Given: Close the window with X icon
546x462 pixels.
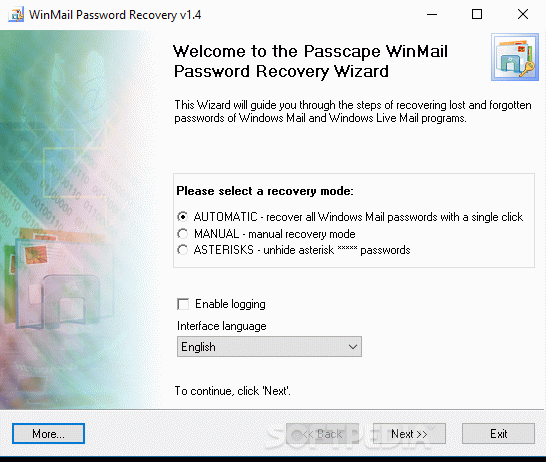Looking at the screenshot, I should click(x=523, y=15).
